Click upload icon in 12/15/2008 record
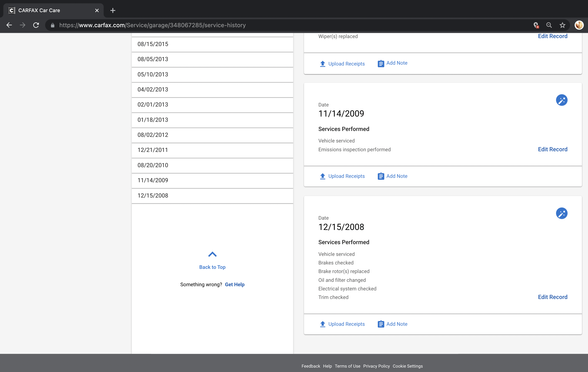 (323, 324)
